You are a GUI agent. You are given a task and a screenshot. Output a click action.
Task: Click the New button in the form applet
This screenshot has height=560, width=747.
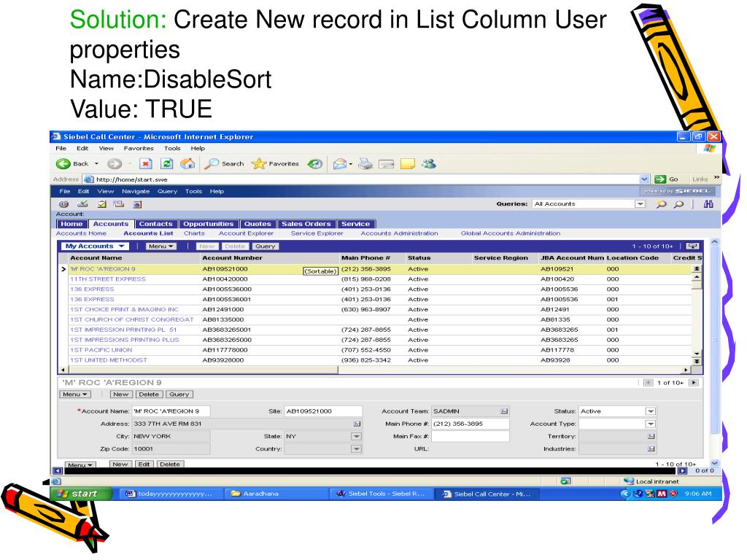(x=121, y=394)
